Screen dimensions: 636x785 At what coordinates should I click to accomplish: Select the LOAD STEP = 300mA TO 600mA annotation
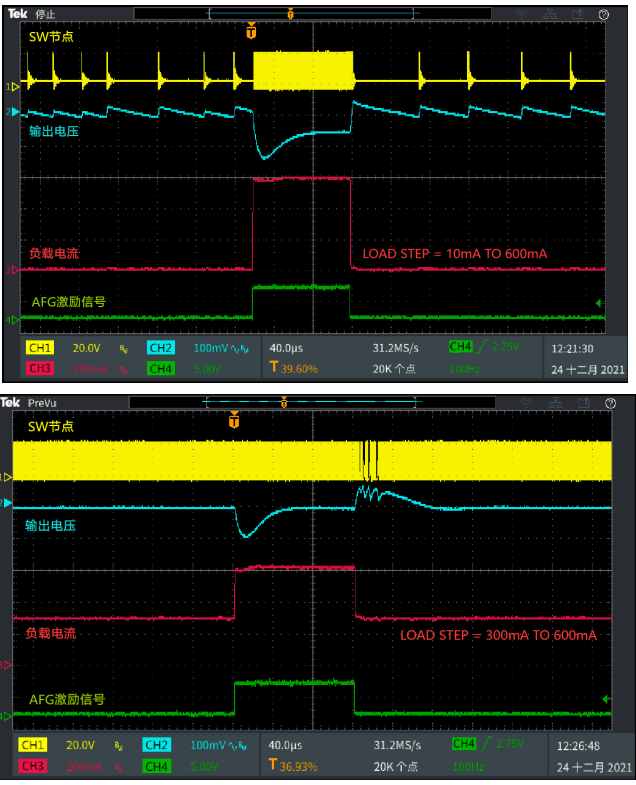[498, 635]
